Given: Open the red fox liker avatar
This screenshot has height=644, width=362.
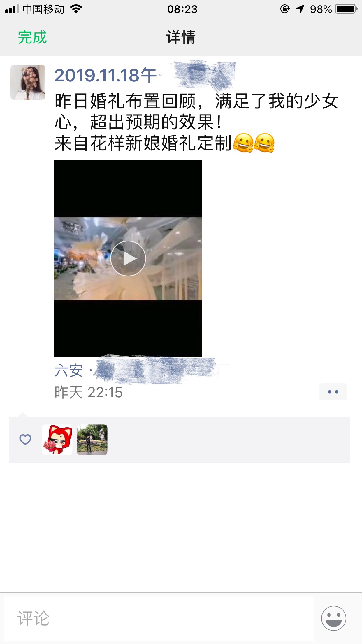Looking at the screenshot, I should coord(57,440).
